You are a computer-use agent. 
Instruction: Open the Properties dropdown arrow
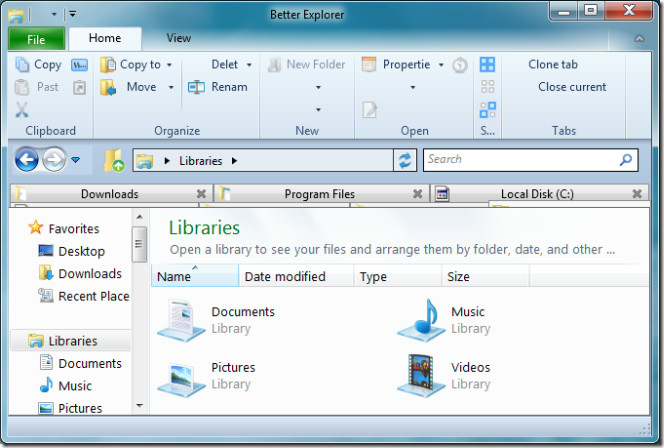[x=441, y=65]
